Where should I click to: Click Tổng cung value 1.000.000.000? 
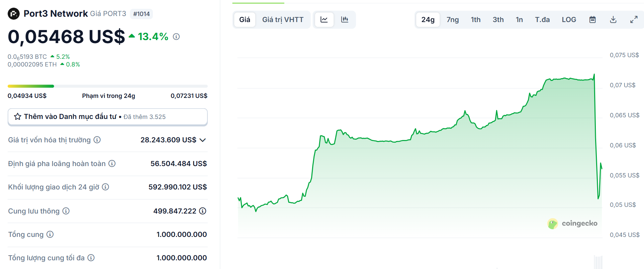pyautogui.click(x=182, y=234)
